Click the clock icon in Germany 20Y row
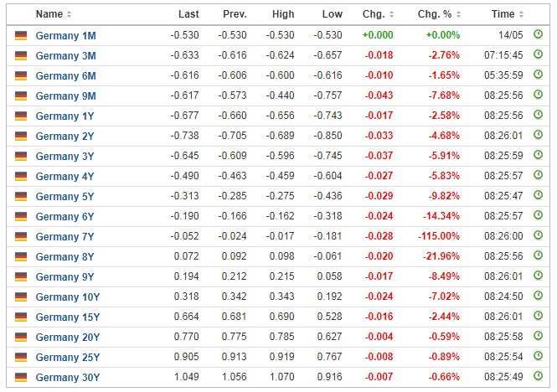The width and height of the screenshot is (557, 392). [x=539, y=336]
